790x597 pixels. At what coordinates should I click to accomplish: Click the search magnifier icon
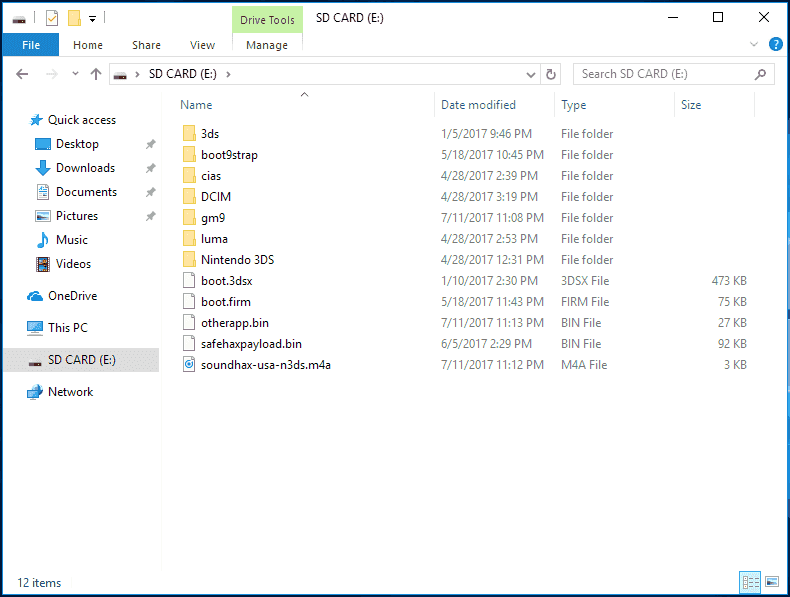(760, 74)
